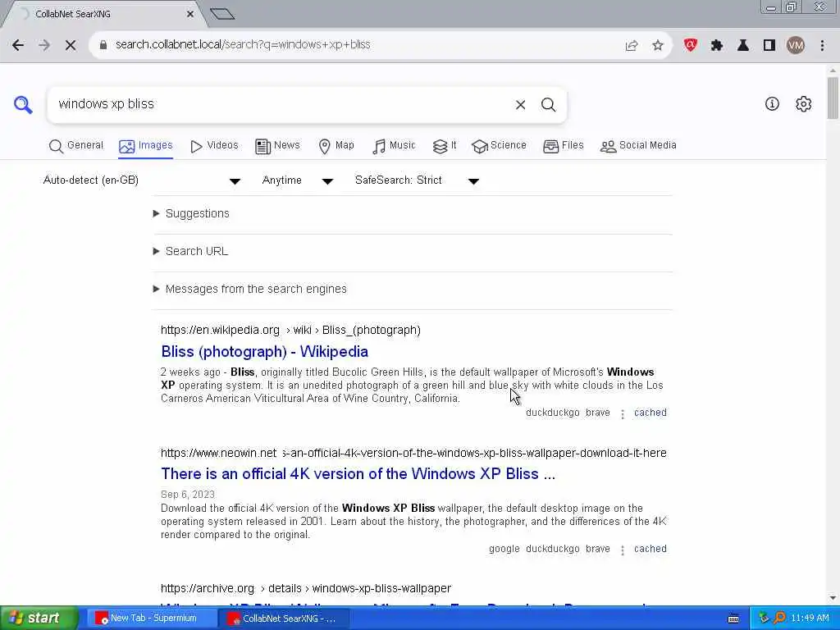This screenshot has width=840, height=630.
Task: Click the archive.org result URL
Action: [306, 588]
